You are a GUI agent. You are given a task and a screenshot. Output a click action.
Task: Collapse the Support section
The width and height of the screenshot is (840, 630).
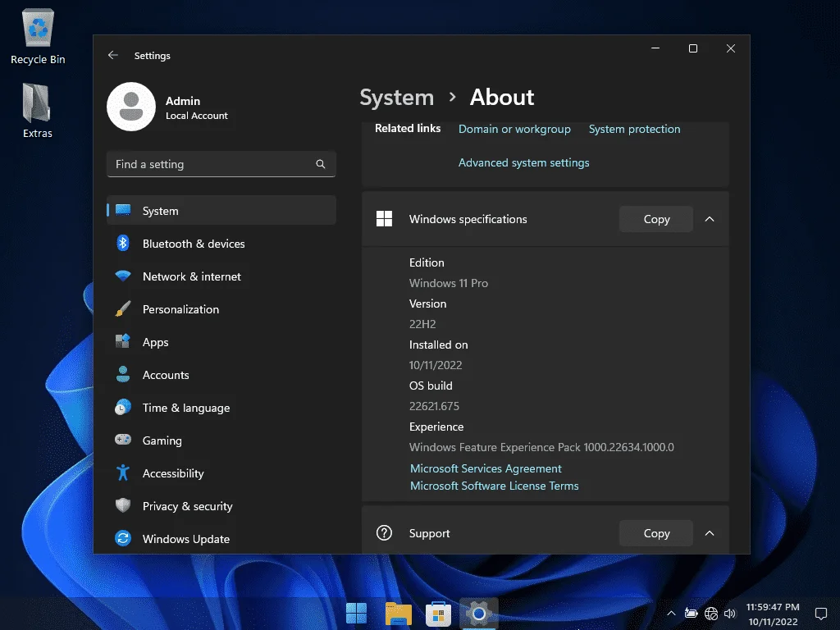coord(710,533)
